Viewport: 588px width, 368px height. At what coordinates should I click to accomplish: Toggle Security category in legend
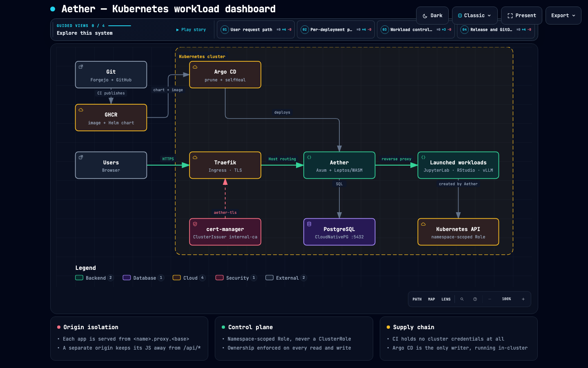236,278
